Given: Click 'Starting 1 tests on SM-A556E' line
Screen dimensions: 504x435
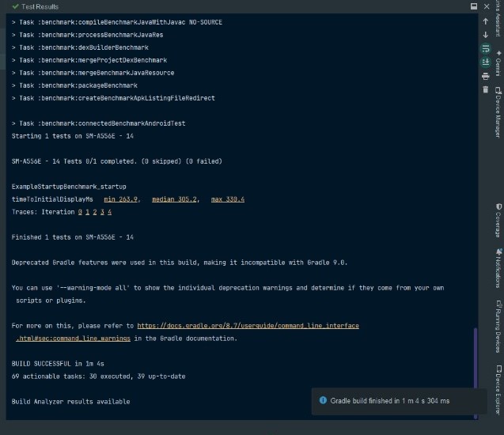Looking at the screenshot, I should pyautogui.click(x=72, y=136).
